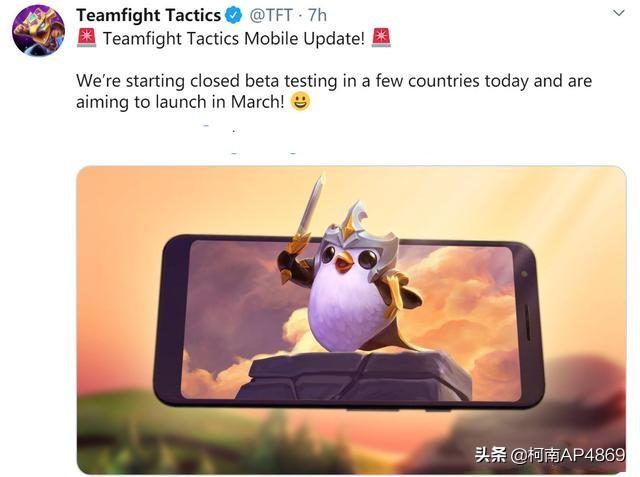The height and width of the screenshot is (477, 640).
Task: Click the phone's front camera dot
Action: point(525,274)
